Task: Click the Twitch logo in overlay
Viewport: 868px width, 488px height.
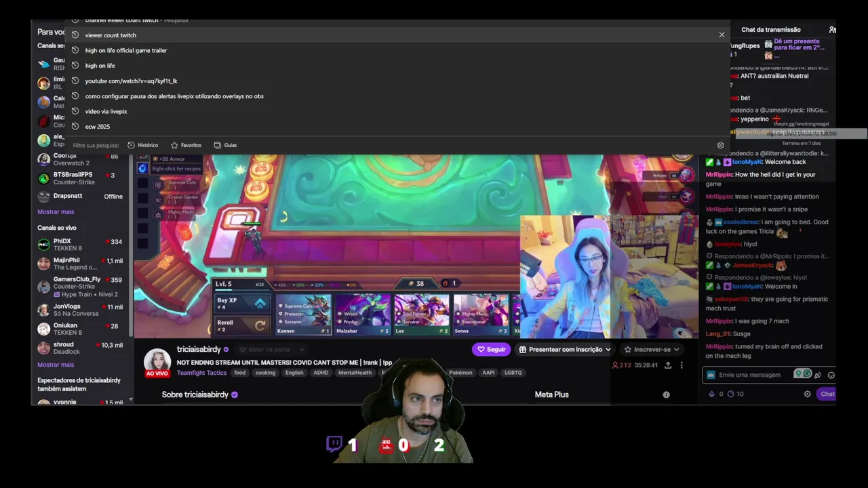Action: click(334, 444)
